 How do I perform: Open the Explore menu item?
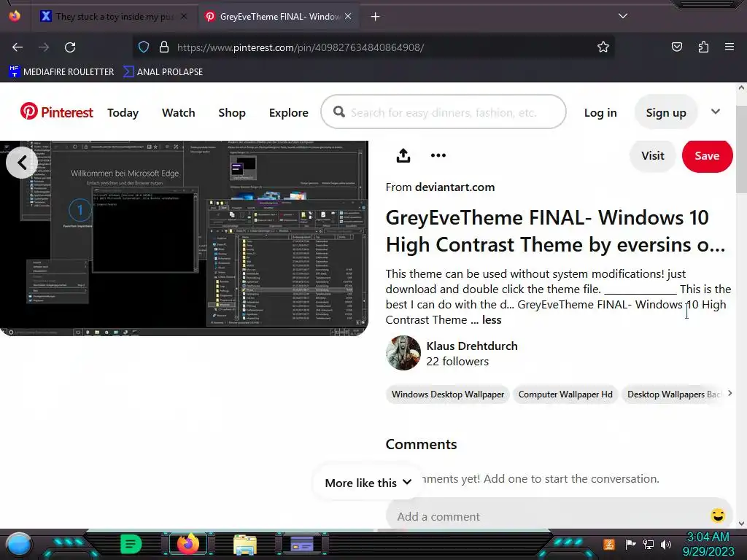(x=289, y=113)
